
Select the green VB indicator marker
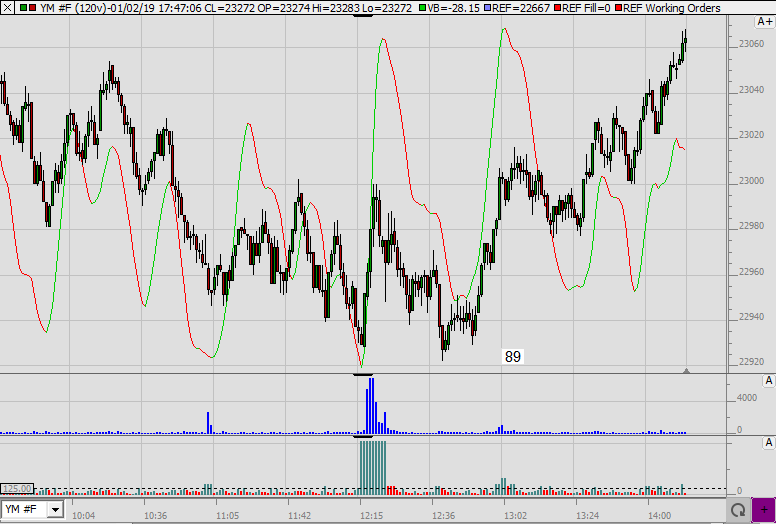423,8
